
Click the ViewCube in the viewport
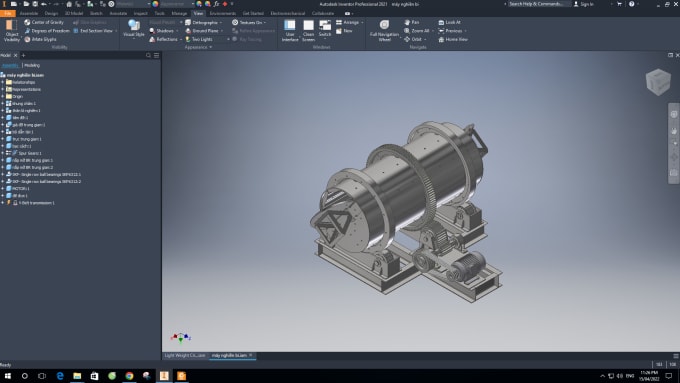658,82
